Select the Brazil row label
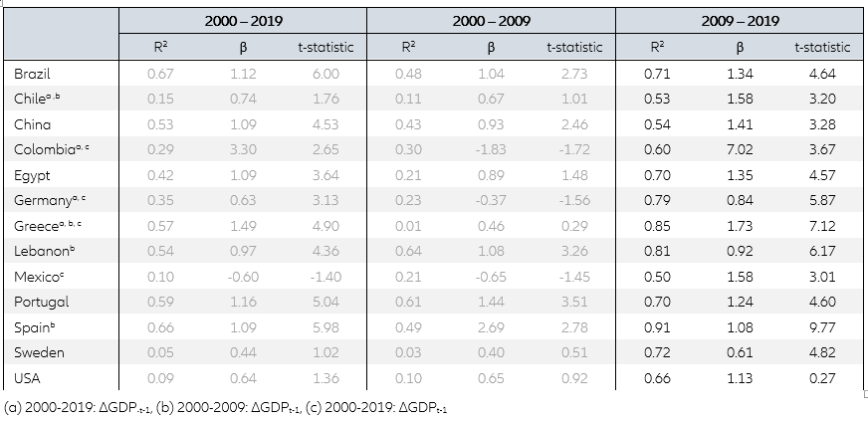Screen dimensions: 868x421 click(x=33, y=74)
